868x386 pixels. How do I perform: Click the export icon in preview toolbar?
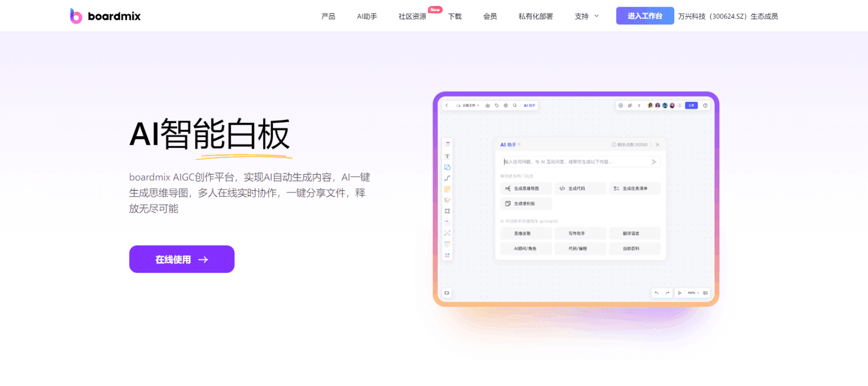click(488, 106)
